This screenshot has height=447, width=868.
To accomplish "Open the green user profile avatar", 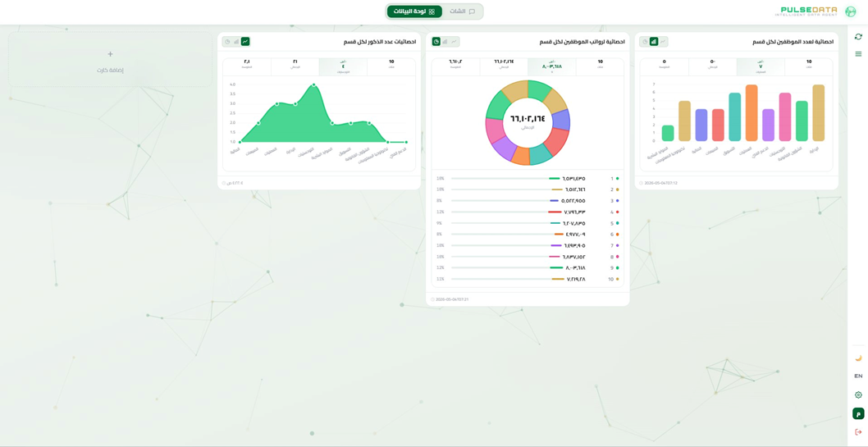I will click(x=858, y=413).
